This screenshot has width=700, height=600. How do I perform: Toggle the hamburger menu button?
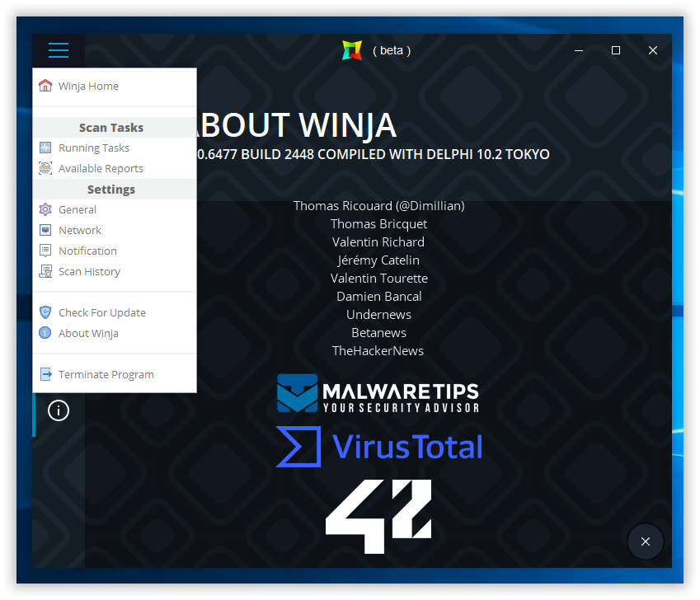click(59, 50)
